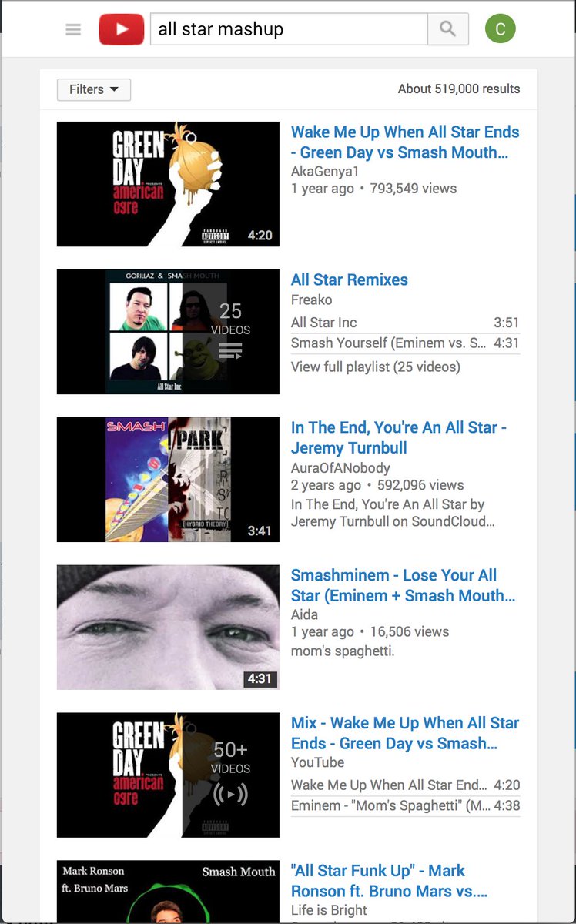Open Smashminem - Lose Your All Star title
Viewport: 576px width, 924px height.
[403, 585]
